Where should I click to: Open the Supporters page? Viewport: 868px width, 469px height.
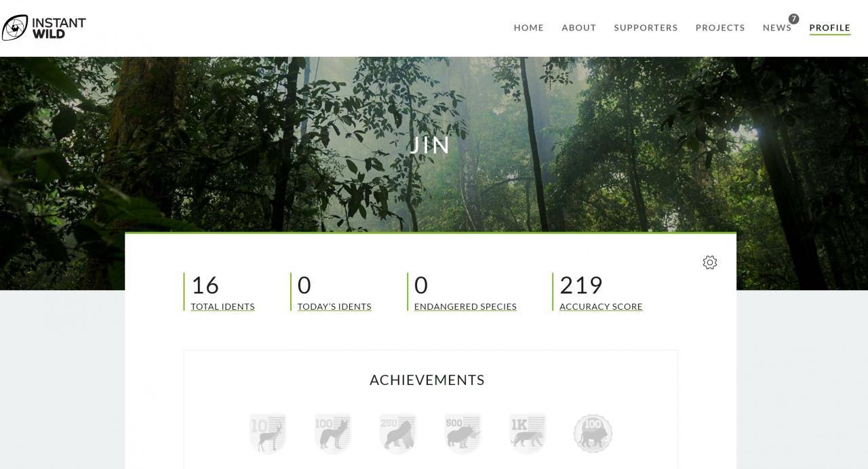tap(646, 28)
